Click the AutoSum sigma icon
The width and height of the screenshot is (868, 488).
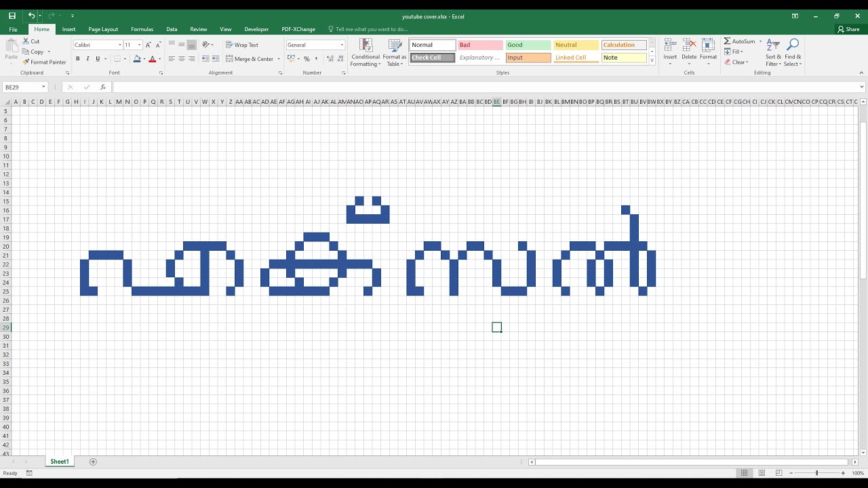coord(727,41)
